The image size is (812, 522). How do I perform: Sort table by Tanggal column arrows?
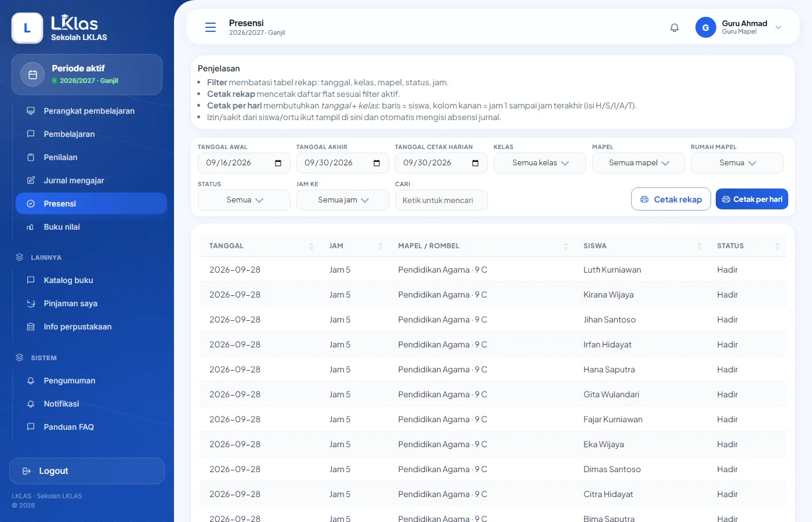click(311, 246)
